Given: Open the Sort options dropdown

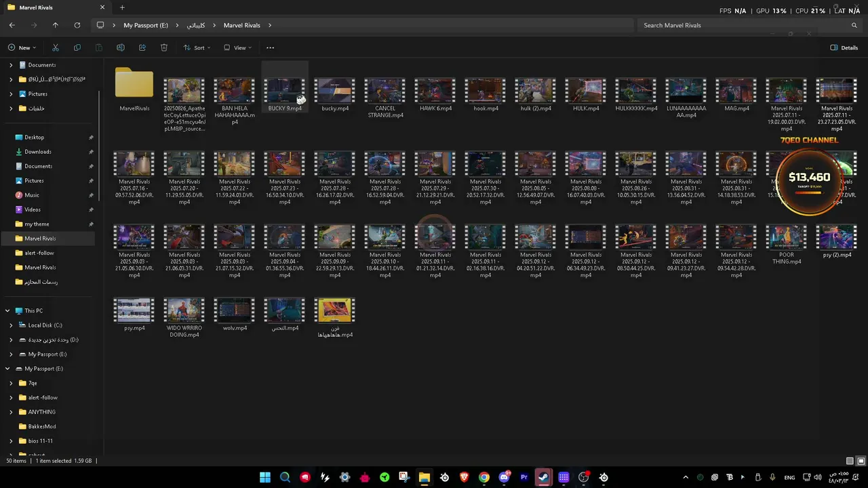Looking at the screenshot, I should [197, 47].
